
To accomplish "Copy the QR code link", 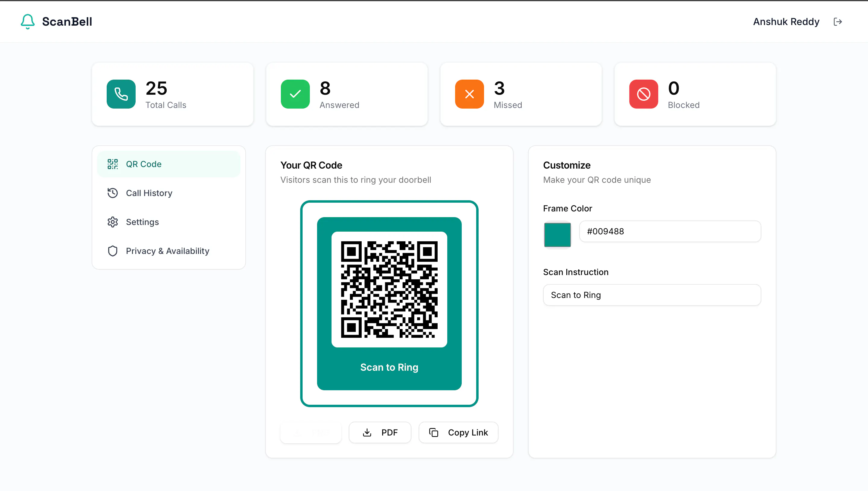I will pos(458,433).
